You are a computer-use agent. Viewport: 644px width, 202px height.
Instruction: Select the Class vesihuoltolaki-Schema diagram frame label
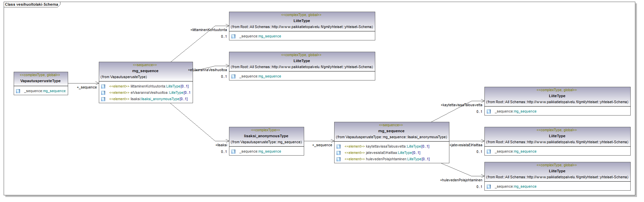pyautogui.click(x=31, y=5)
